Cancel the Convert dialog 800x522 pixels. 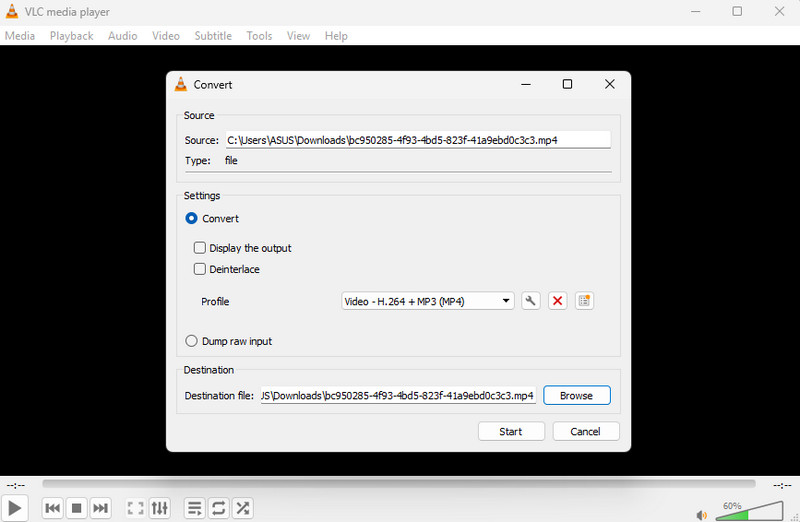[x=585, y=432]
